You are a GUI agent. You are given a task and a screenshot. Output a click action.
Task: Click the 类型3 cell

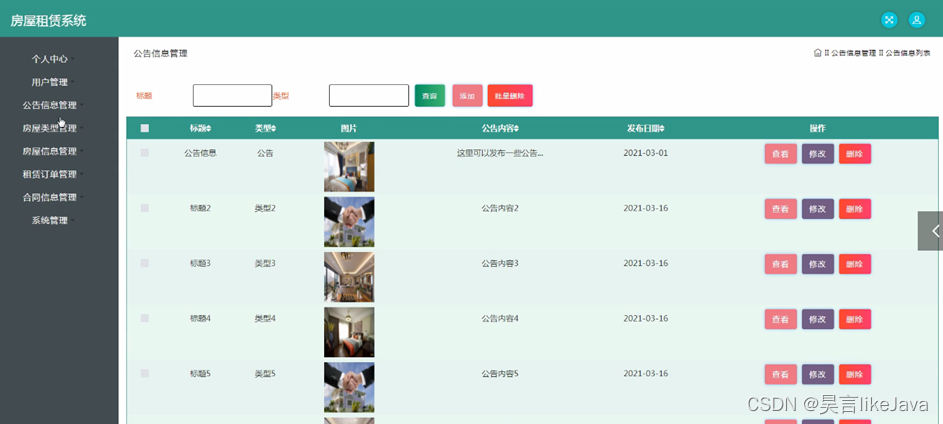tap(265, 263)
